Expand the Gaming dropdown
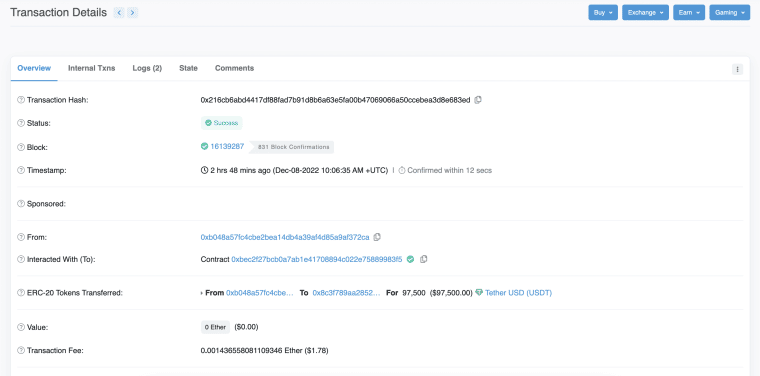Viewport: 760px width, 376px height. [x=729, y=13]
